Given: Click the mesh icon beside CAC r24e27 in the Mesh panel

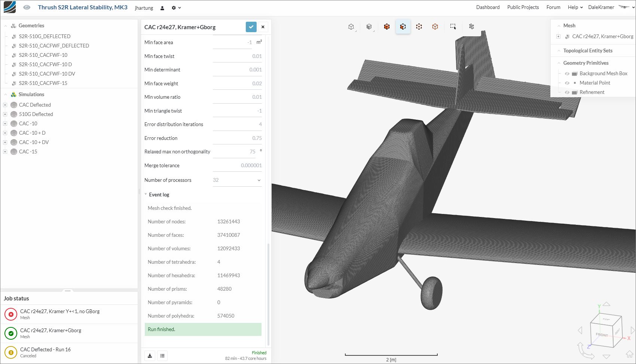Looking at the screenshot, I should (567, 37).
